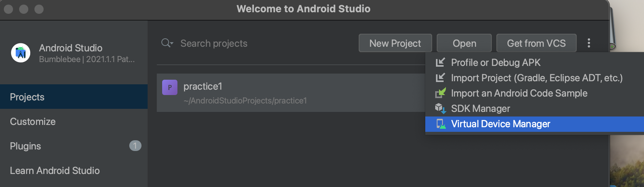Viewport: 644px width, 187px height.
Task: Click the SDK Manager icon
Action: [x=441, y=108]
